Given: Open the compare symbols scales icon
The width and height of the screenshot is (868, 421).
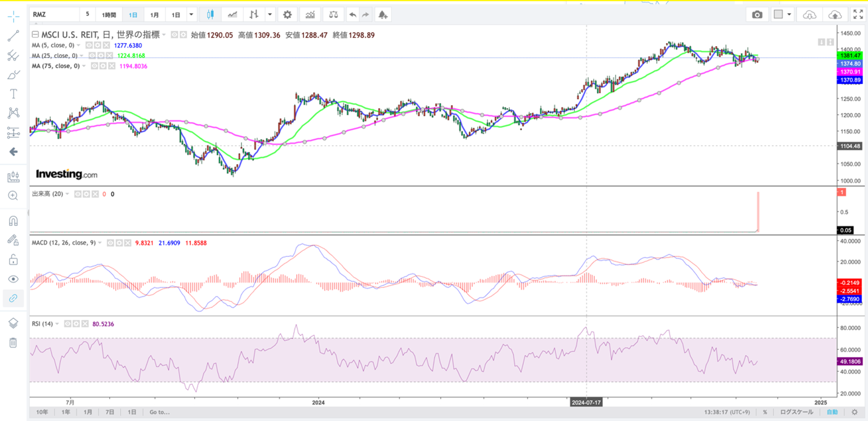Looking at the screenshot, I should click(333, 15).
